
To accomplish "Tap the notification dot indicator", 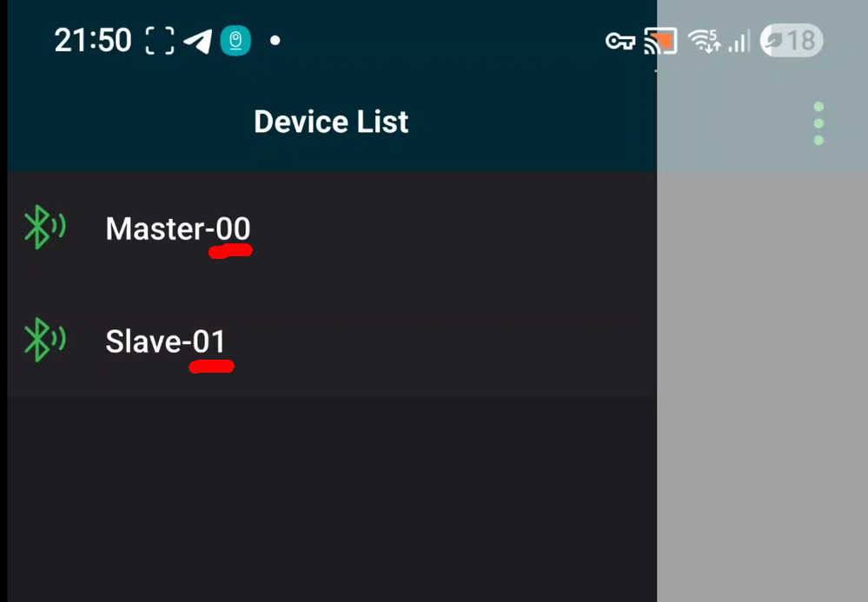I will click(x=275, y=40).
